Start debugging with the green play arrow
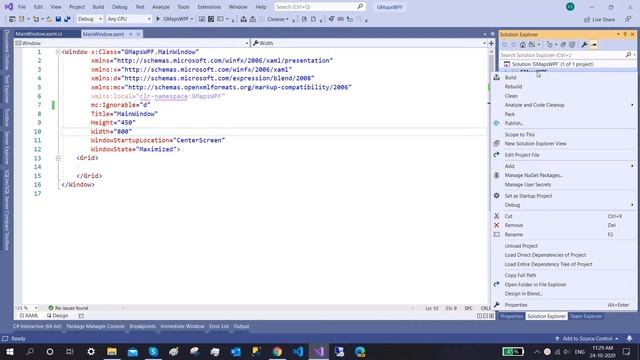 pos(158,19)
